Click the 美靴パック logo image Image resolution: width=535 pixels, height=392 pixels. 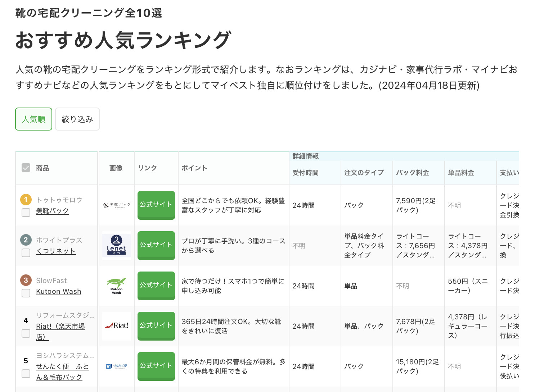point(117,205)
